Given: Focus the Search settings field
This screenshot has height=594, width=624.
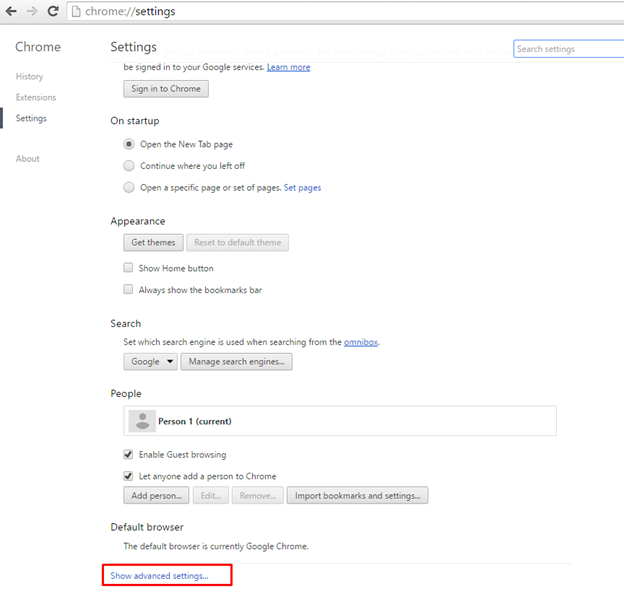Looking at the screenshot, I should [x=567, y=49].
